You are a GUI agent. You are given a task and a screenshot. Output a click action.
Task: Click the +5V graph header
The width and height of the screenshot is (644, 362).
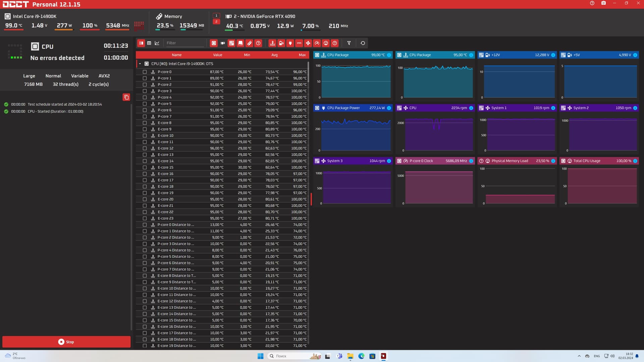coord(599,55)
